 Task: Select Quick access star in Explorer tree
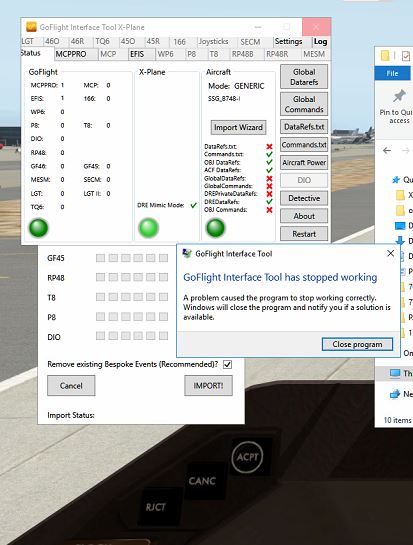coord(396,179)
